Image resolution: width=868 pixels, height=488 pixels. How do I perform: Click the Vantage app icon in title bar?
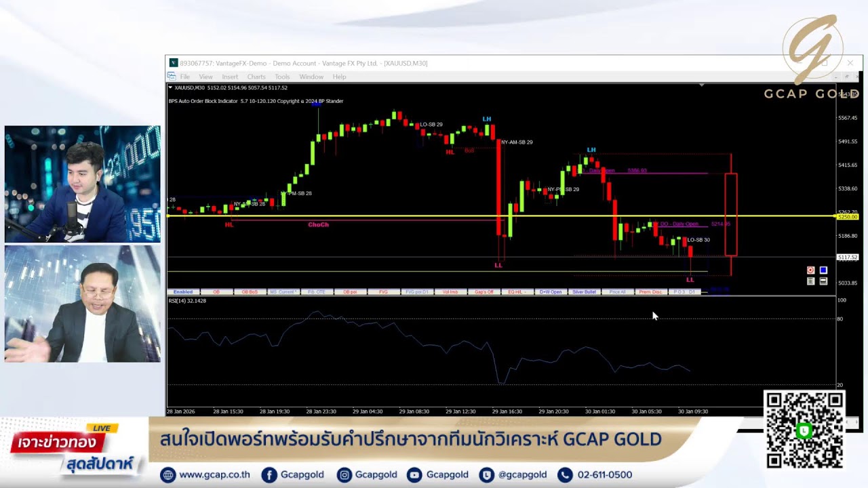174,63
